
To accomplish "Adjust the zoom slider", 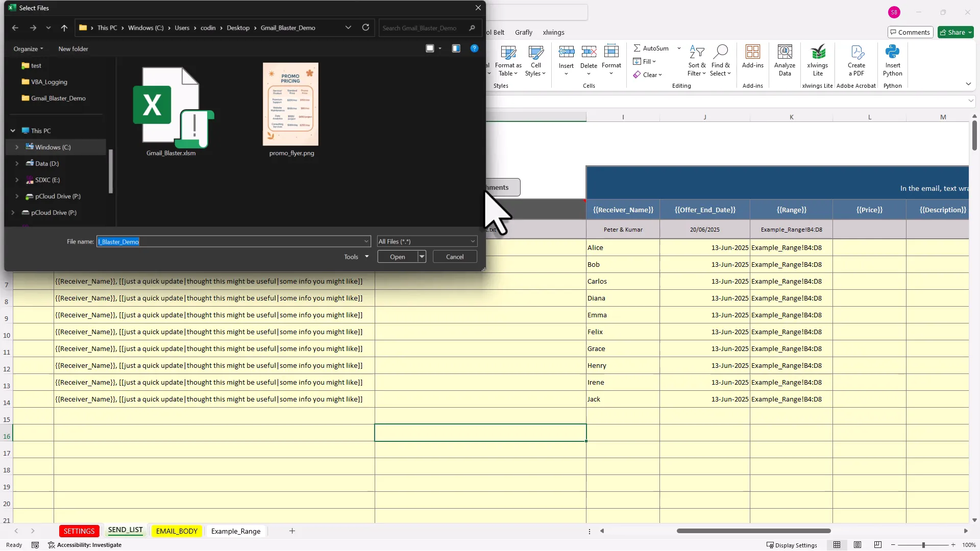I will (x=924, y=545).
